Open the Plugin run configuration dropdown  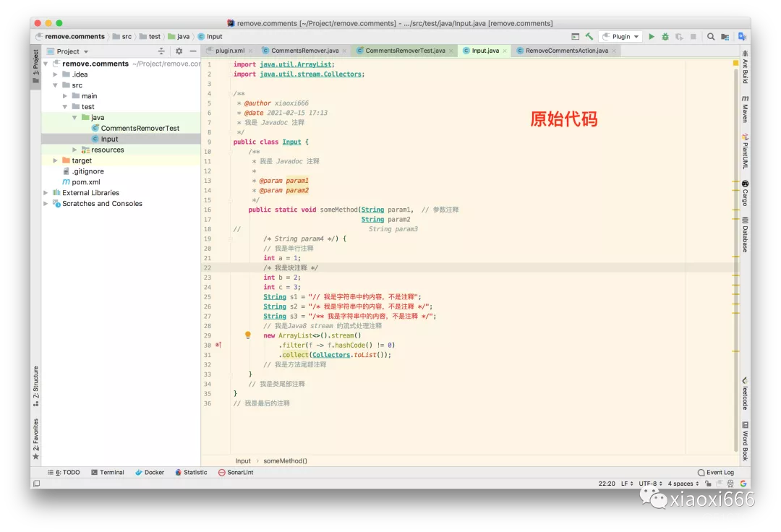(x=620, y=36)
